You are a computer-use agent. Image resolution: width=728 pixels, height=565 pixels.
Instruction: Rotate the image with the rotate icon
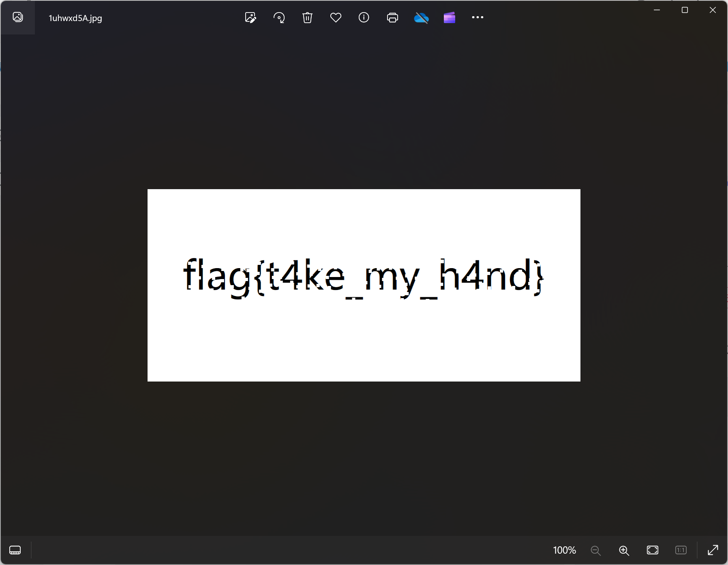coord(279,17)
